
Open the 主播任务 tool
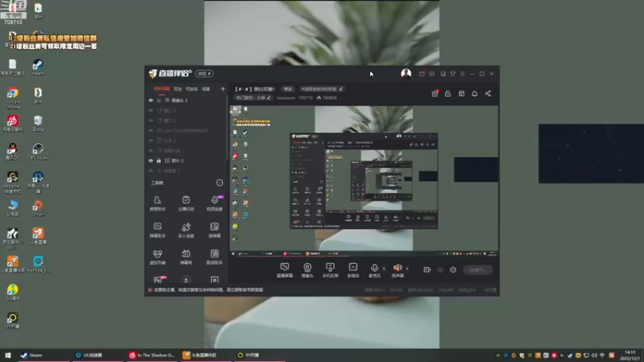coord(186,204)
